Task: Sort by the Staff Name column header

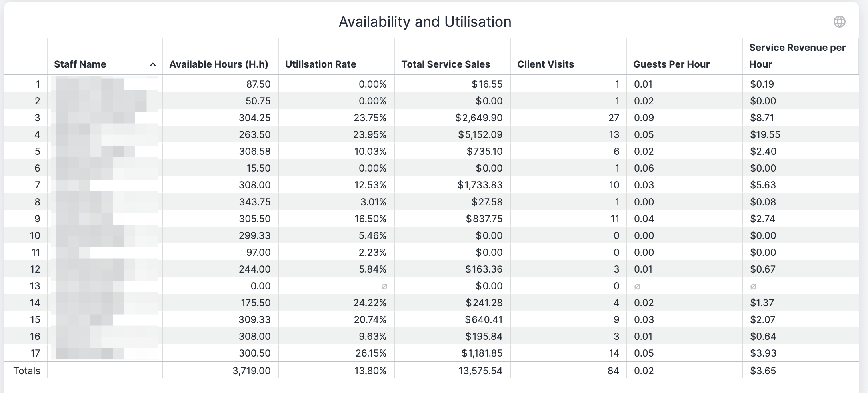Action: [80, 64]
